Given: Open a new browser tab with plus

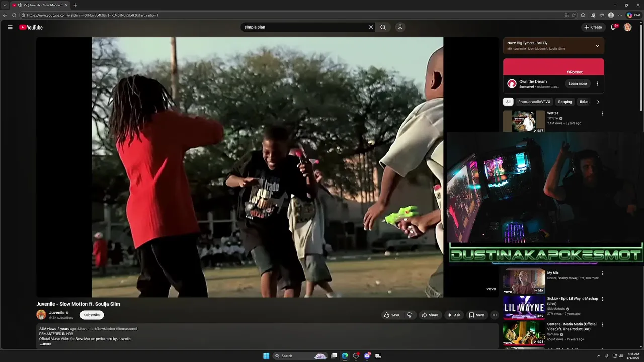Looking at the screenshot, I should coord(75,5).
